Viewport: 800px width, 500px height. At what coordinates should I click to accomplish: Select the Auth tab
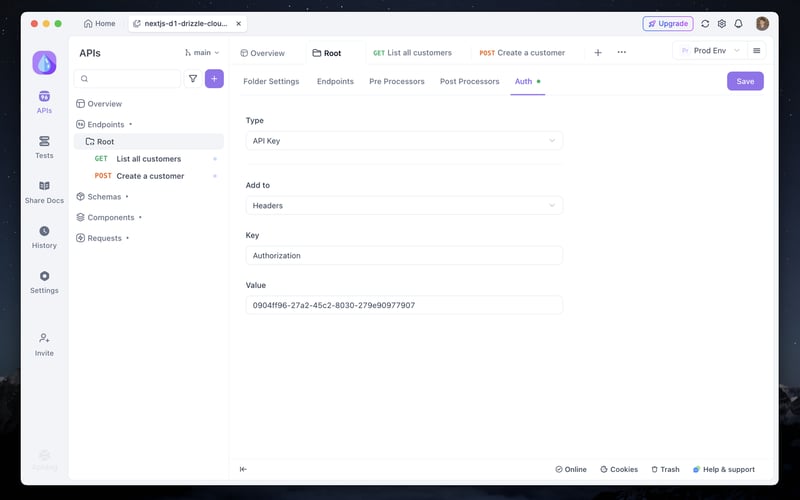click(x=528, y=81)
